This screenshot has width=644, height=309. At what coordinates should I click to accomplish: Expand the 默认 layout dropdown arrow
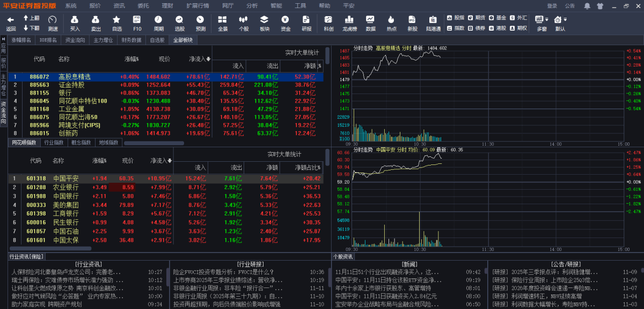click(565, 19)
